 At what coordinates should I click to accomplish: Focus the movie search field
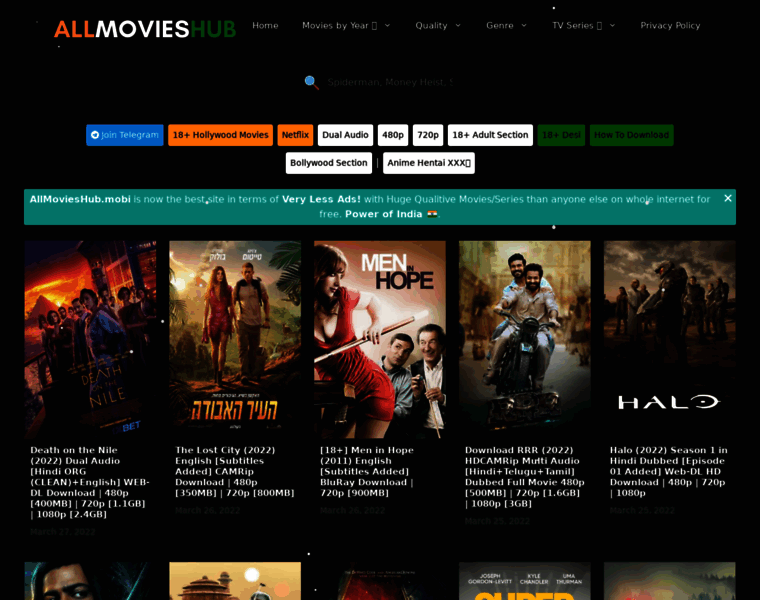point(390,82)
